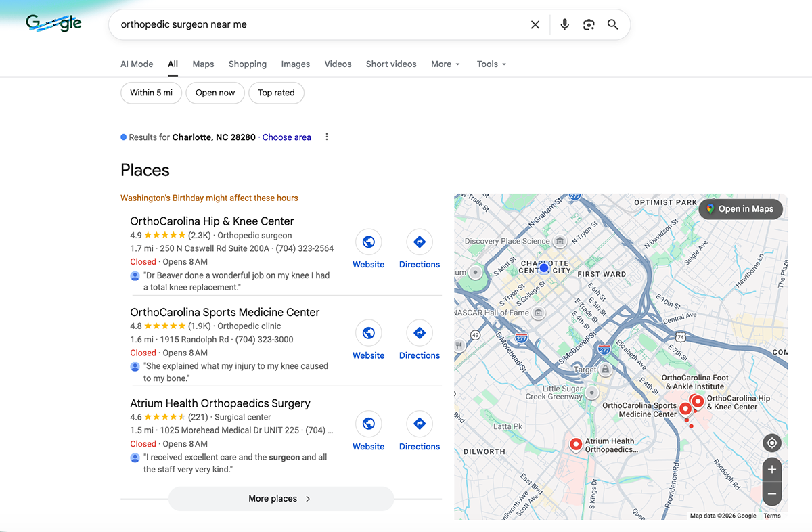The image size is (812, 532).
Task: Get directions to Atrium Health Orthopaedics Surgery
Action: point(419,432)
